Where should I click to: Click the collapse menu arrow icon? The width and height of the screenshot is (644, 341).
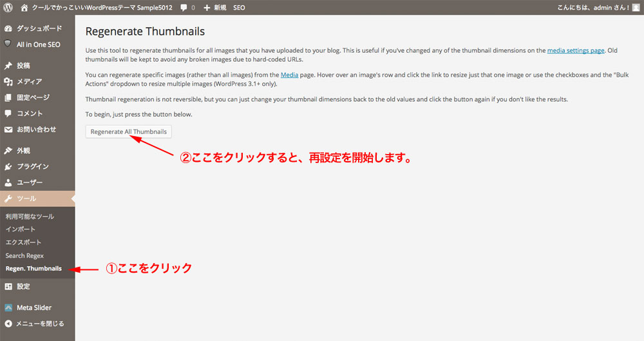point(8,324)
